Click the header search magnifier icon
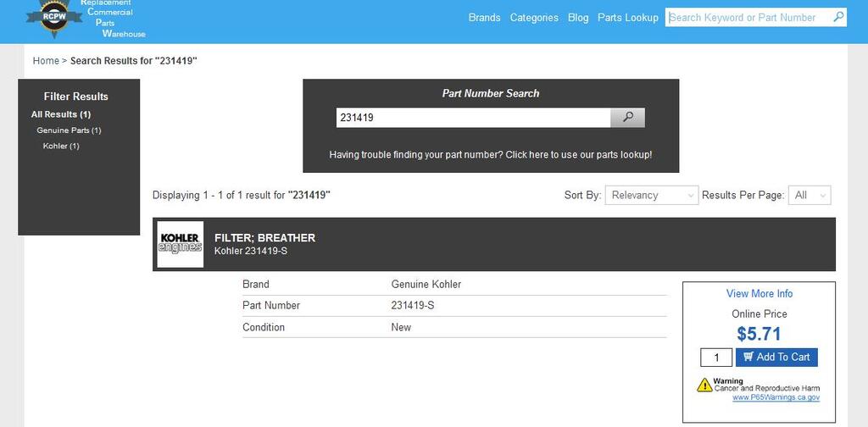The height and width of the screenshot is (427, 868). pos(838,17)
